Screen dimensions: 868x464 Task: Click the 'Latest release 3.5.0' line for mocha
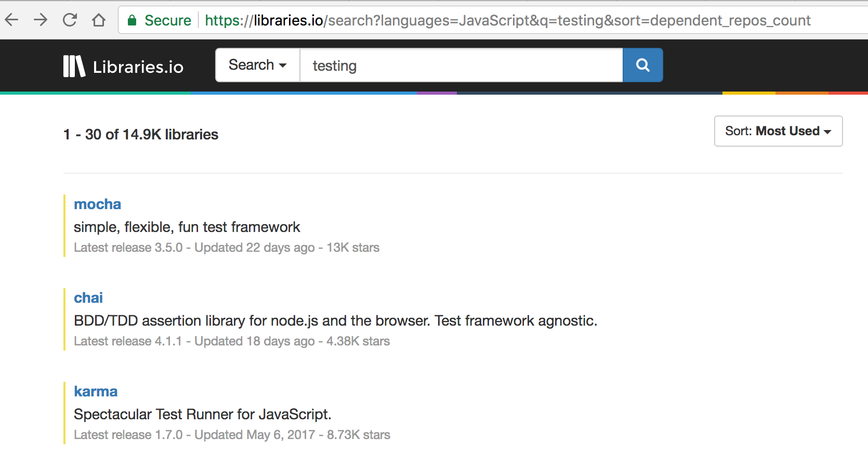[x=227, y=248]
